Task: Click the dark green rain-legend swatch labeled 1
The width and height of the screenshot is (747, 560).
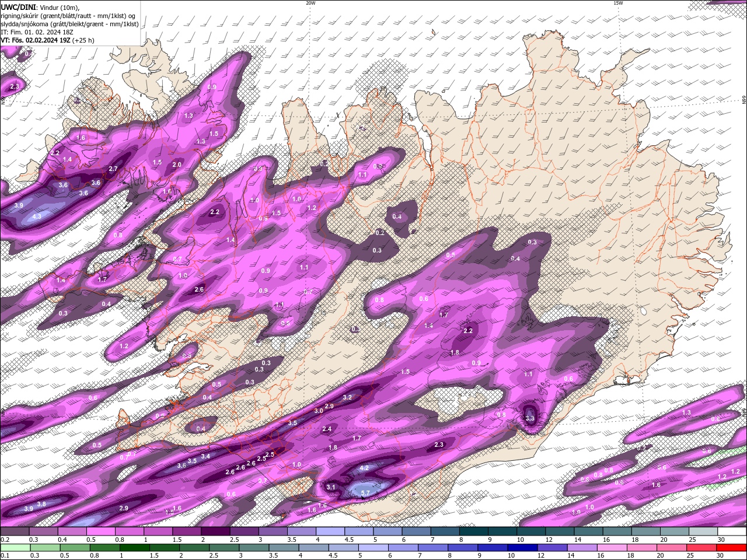Action: pos(134,548)
